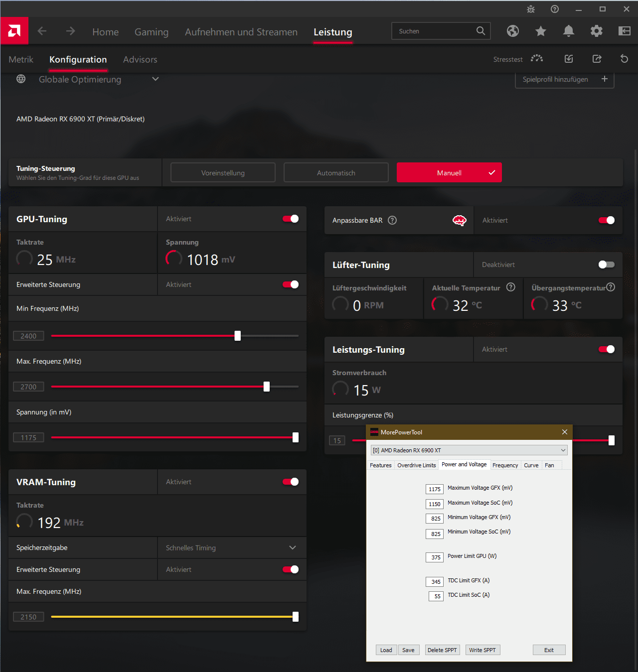Click Write SPPT button
The image size is (638, 672).
pyautogui.click(x=482, y=650)
